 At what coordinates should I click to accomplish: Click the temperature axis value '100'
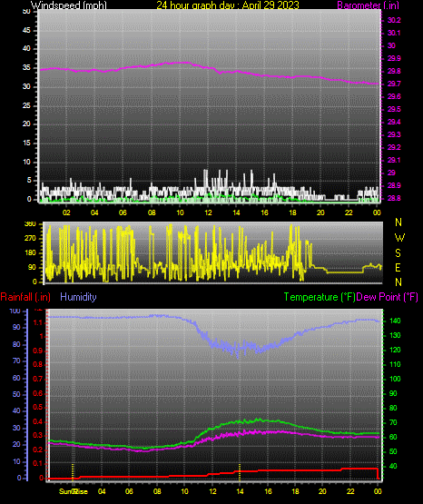(395, 379)
